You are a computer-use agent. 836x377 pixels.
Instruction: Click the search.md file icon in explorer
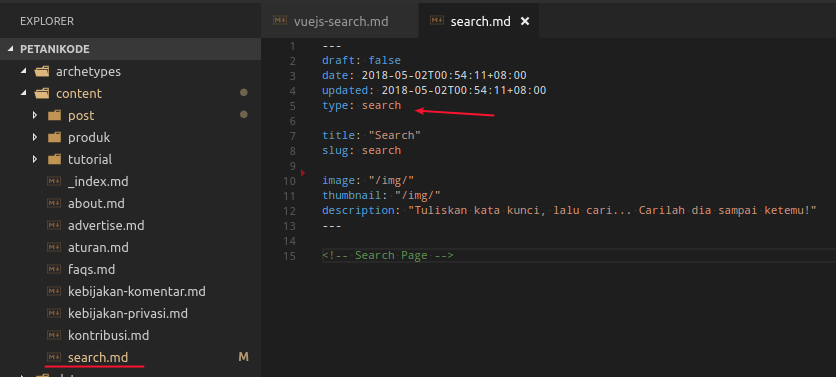click(x=54, y=357)
